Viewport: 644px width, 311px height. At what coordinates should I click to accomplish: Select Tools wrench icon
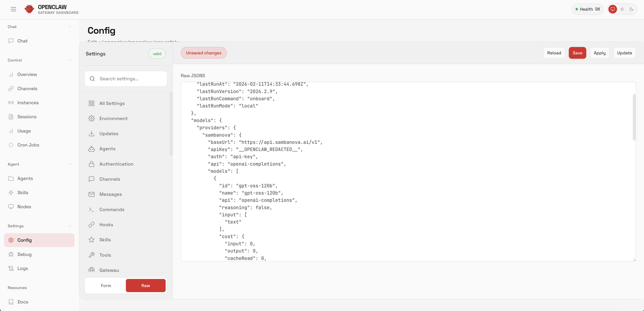92,255
